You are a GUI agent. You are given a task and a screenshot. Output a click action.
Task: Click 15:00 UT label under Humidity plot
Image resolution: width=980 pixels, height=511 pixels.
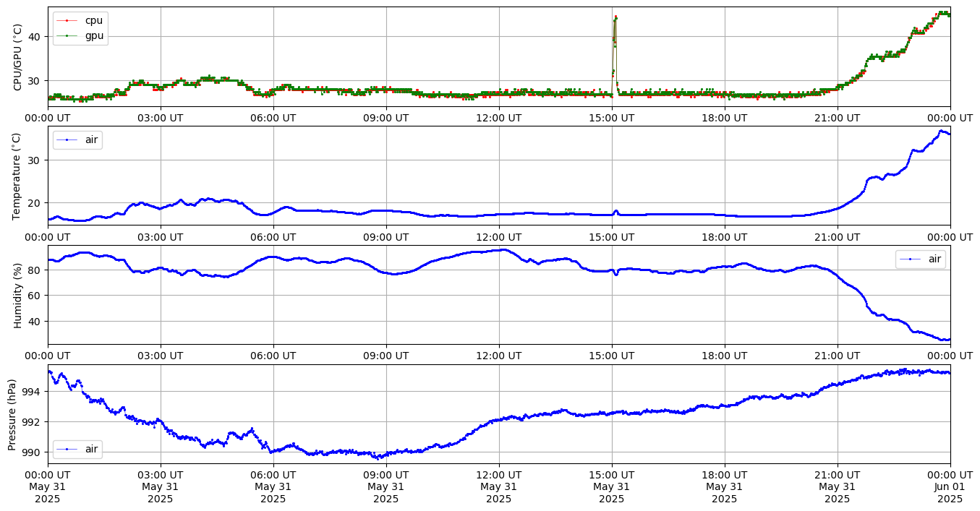tap(612, 356)
